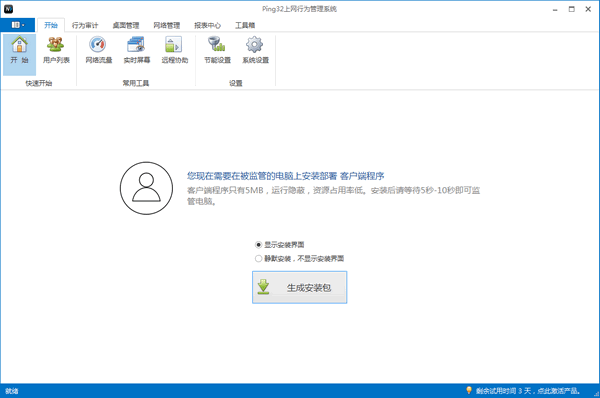Click the 开始 home icon in ribbon
Image resolution: width=600 pixels, height=398 pixels.
tap(20, 54)
